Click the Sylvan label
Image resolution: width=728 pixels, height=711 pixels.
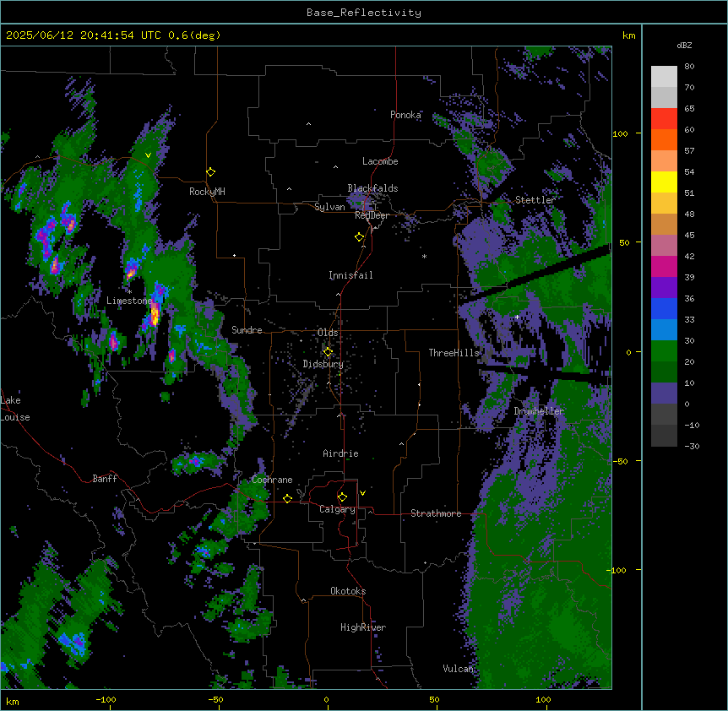329,207
